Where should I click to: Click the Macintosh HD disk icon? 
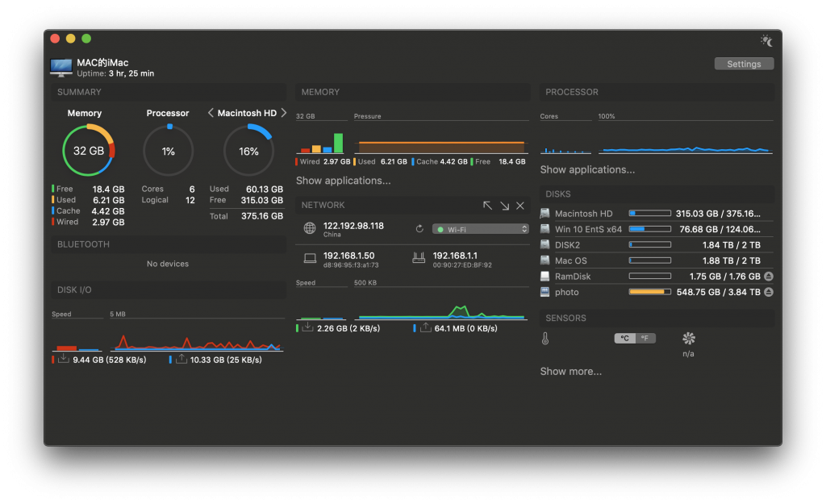point(544,213)
